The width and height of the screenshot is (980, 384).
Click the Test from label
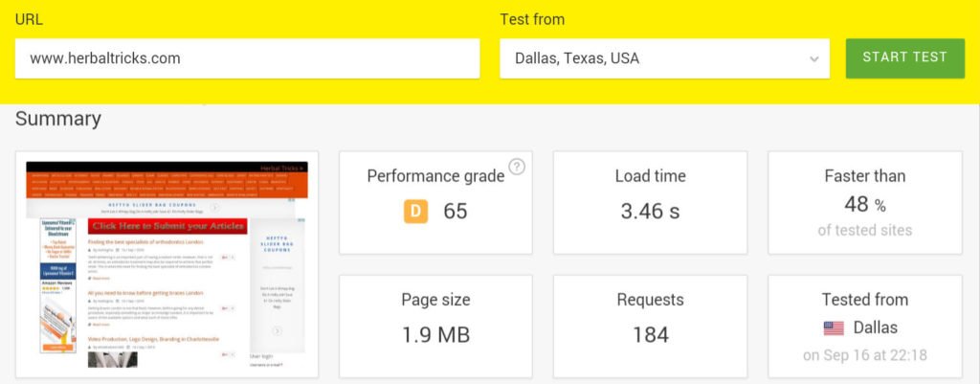[x=532, y=19]
